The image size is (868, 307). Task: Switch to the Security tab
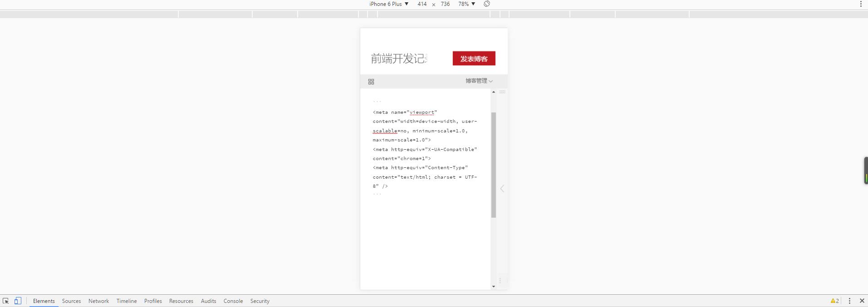point(260,301)
